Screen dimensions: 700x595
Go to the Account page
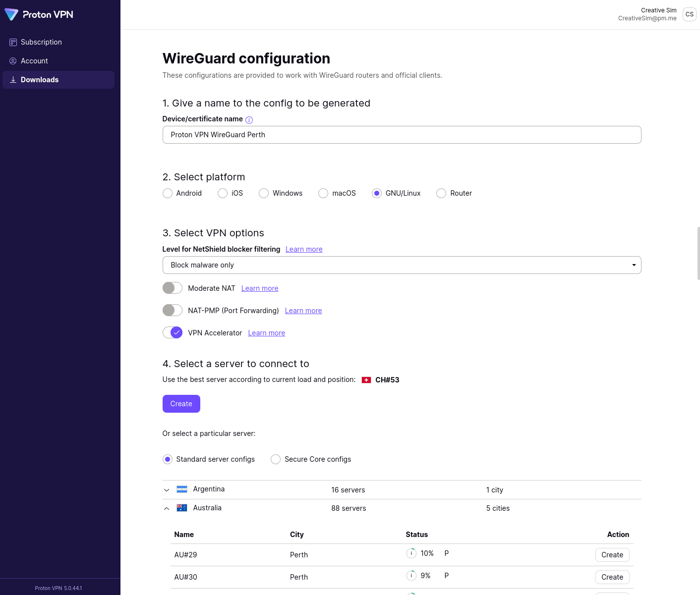pyautogui.click(x=58, y=61)
